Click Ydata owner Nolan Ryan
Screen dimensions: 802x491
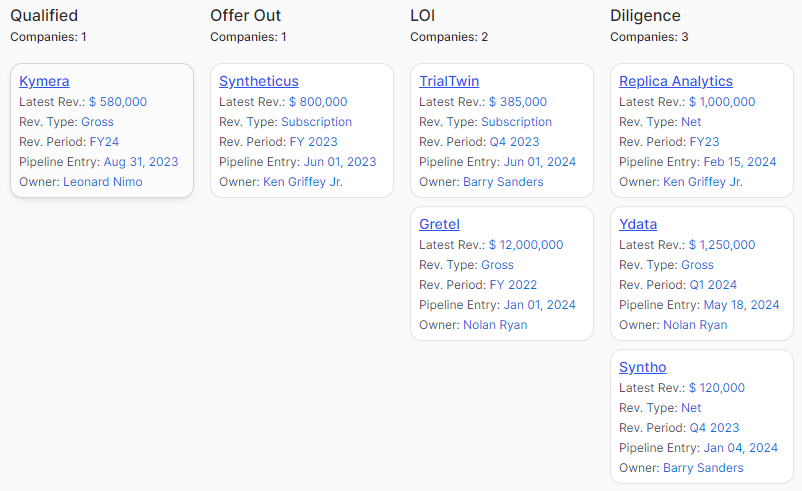coord(695,325)
